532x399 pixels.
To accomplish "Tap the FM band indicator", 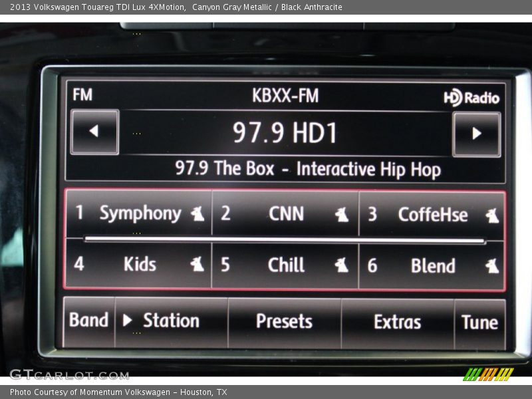I will click(82, 94).
